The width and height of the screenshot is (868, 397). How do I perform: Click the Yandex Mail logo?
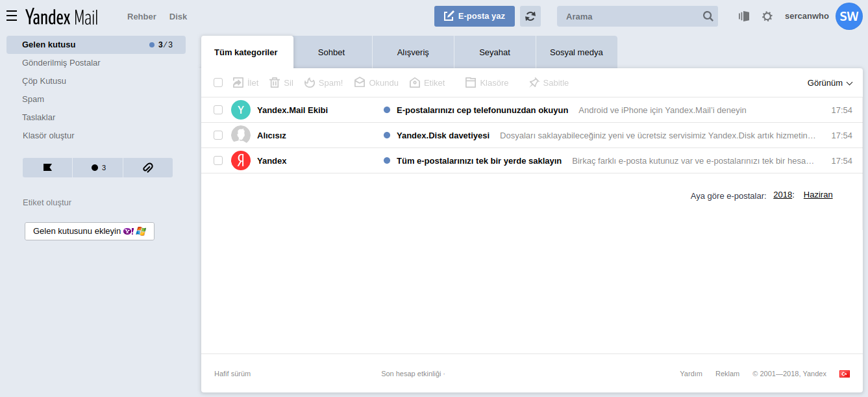click(x=62, y=17)
